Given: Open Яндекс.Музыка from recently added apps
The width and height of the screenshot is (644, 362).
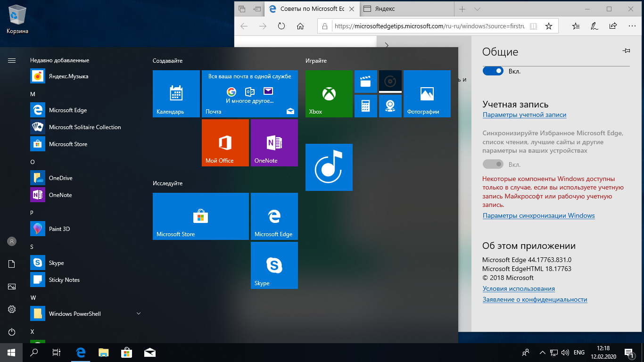Looking at the screenshot, I should click(86, 76).
